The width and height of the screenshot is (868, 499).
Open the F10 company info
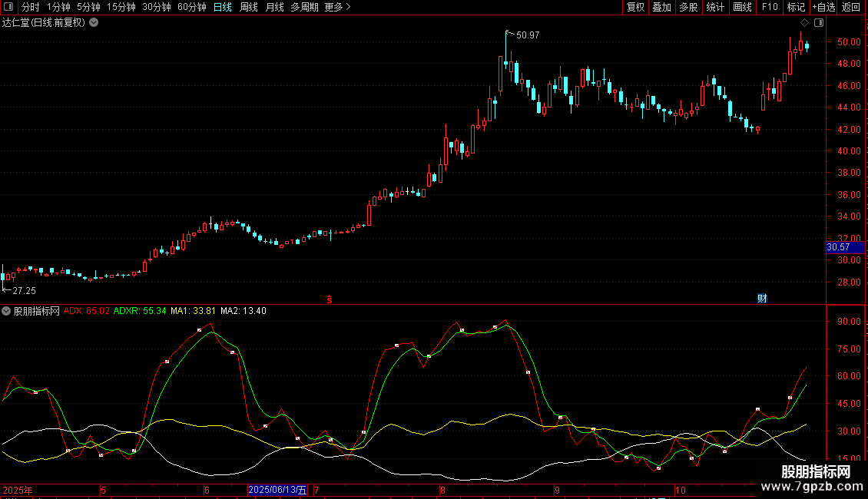point(770,7)
